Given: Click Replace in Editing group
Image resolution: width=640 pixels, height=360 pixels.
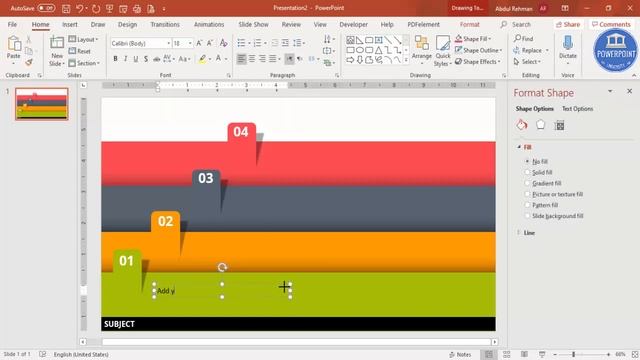Looking at the screenshot, I should click(531, 50).
